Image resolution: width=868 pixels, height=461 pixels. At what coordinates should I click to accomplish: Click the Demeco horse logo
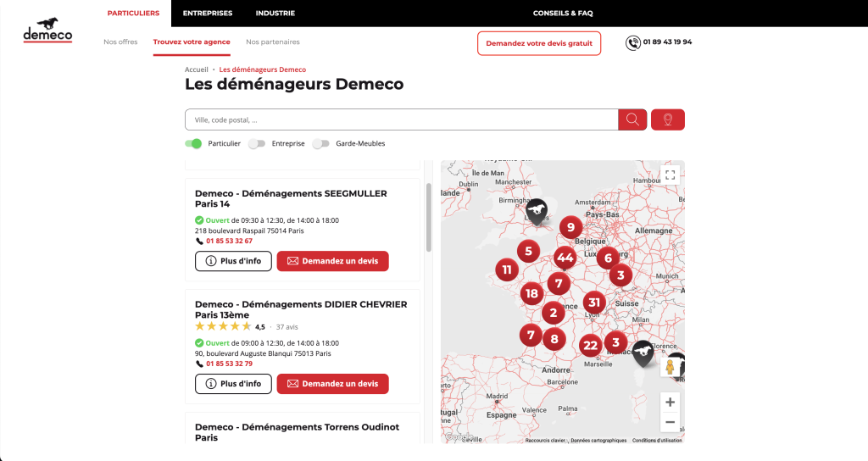pyautogui.click(x=47, y=31)
